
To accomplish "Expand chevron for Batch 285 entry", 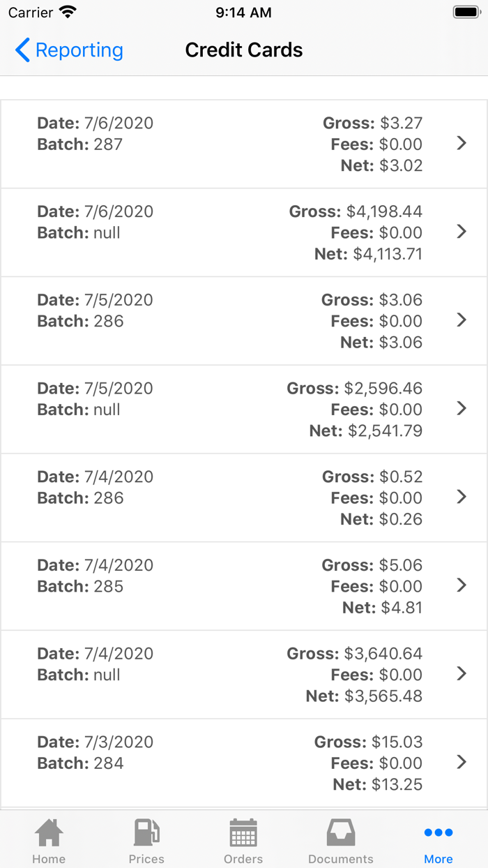I will (461, 585).
